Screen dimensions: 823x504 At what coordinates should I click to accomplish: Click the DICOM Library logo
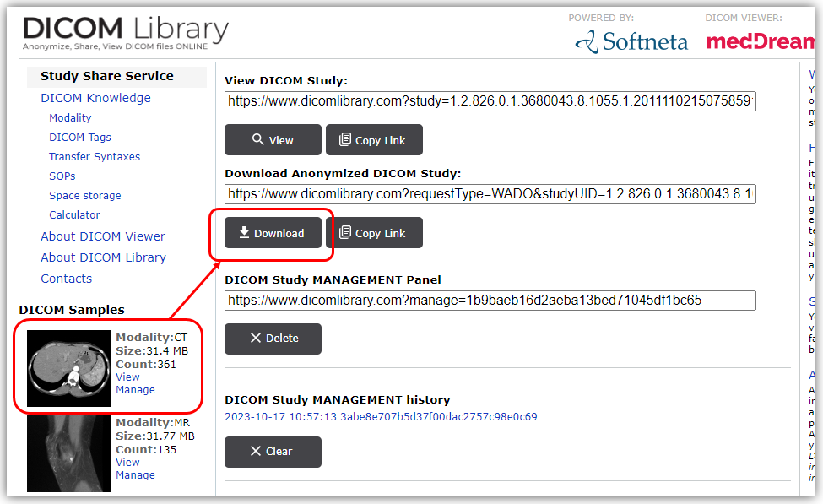click(125, 32)
